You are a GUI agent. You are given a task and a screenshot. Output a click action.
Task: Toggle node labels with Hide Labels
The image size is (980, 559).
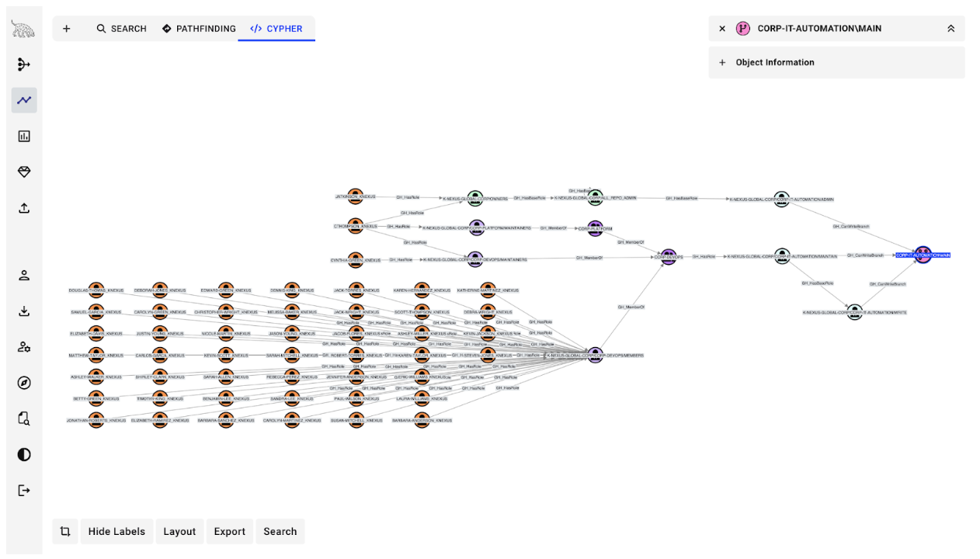(x=116, y=532)
